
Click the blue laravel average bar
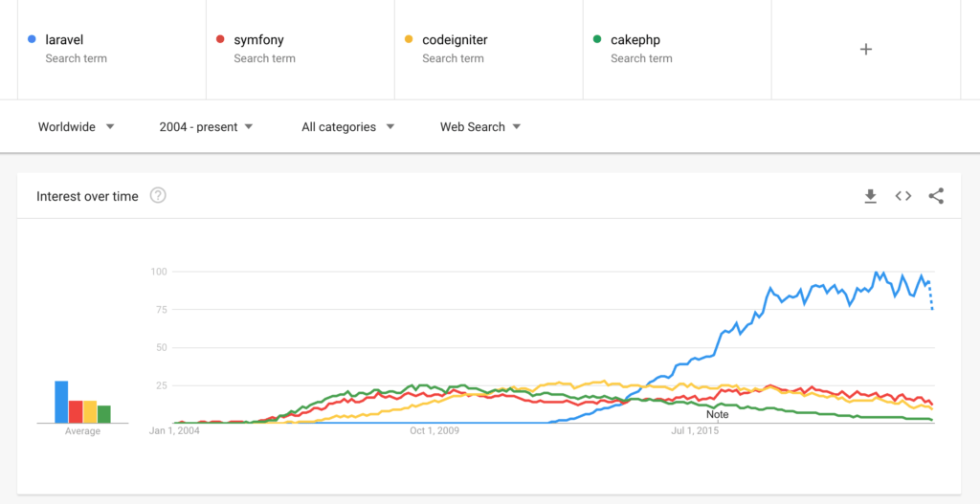tap(61, 402)
